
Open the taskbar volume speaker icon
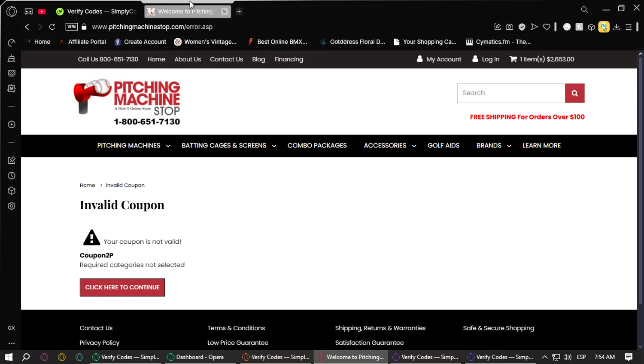(568, 357)
